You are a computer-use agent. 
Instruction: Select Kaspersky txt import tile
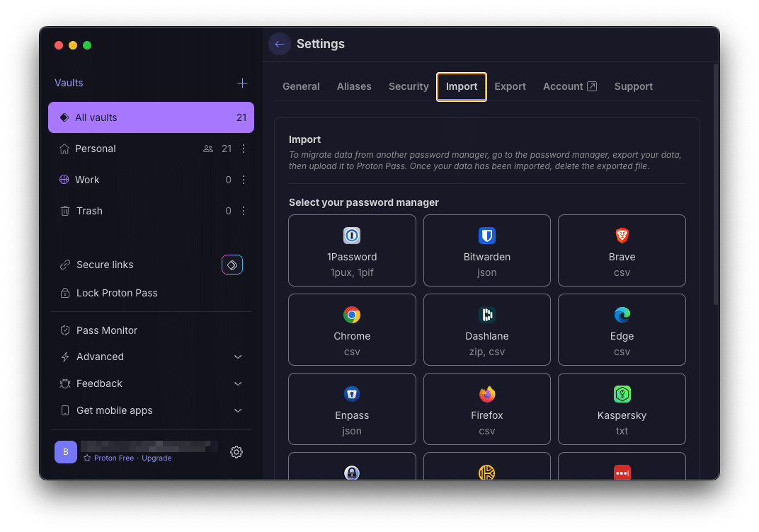(x=622, y=409)
